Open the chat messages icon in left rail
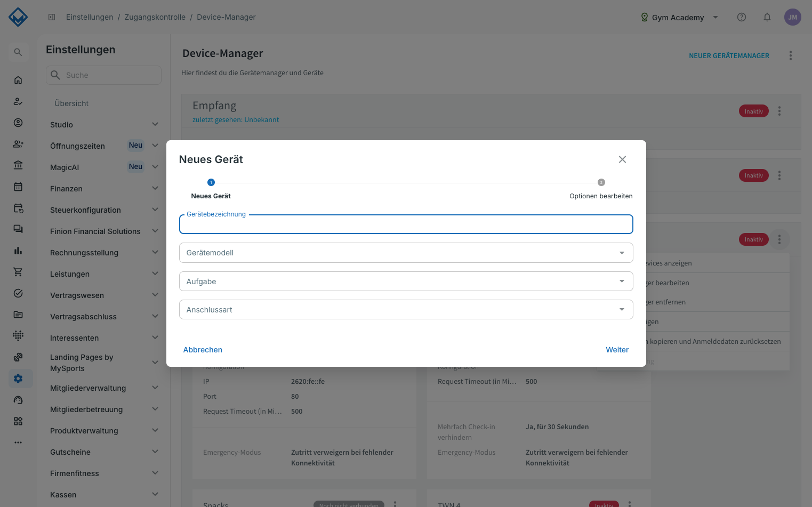Screen dimensions: 812x507 click(18, 229)
